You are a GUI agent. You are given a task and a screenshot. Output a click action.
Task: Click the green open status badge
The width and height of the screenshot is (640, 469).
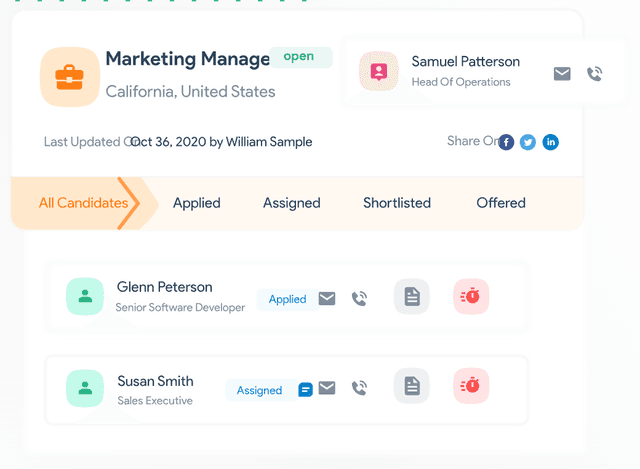pos(299,57)
